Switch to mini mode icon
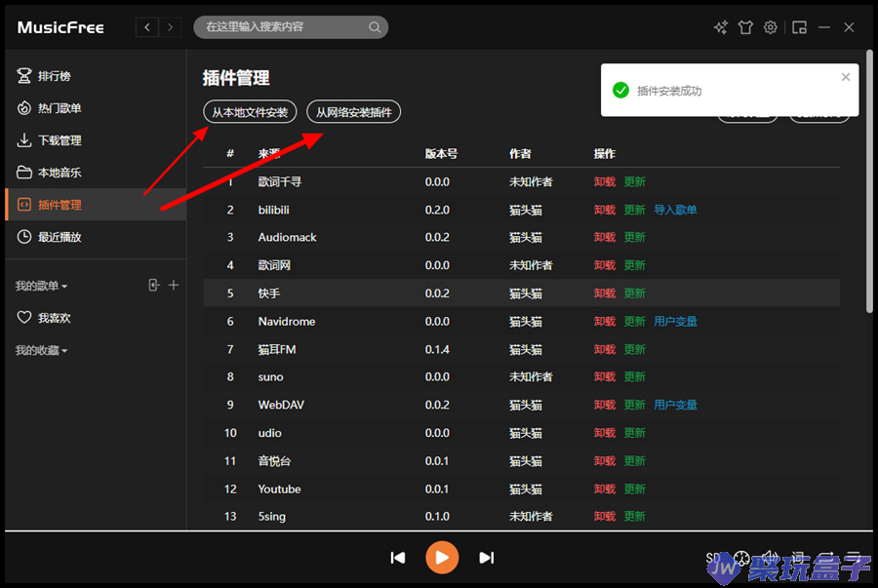 tap(800, 27)
